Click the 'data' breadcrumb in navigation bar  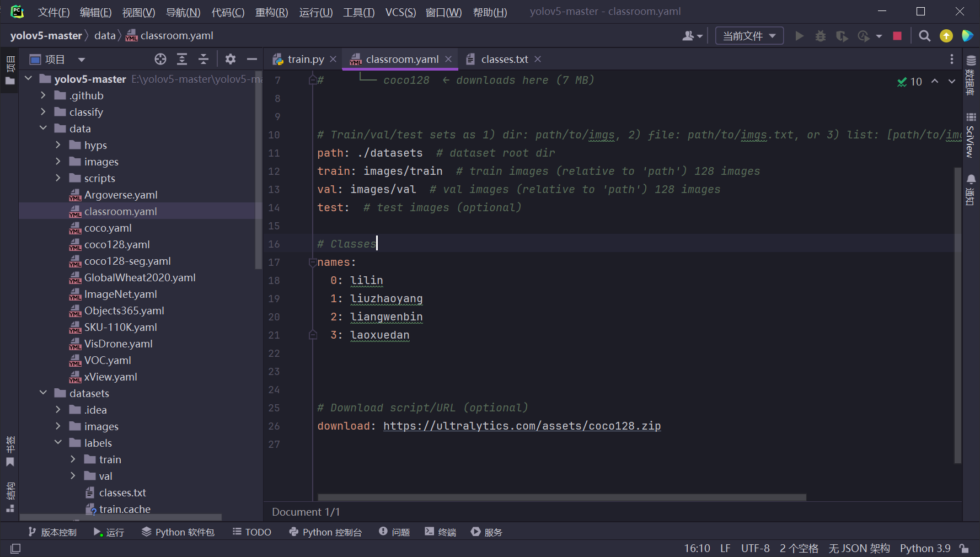click(105, 36)
